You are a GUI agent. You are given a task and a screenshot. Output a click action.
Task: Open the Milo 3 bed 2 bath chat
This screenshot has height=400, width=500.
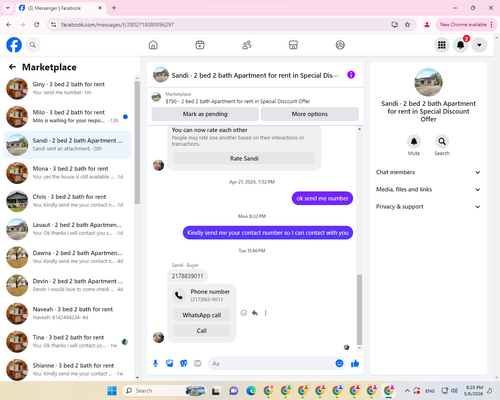pos(67,117)
